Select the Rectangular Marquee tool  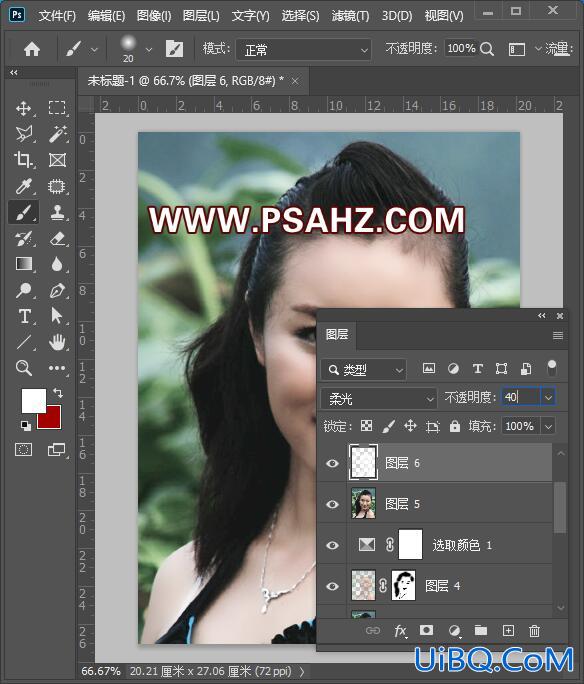57,108
